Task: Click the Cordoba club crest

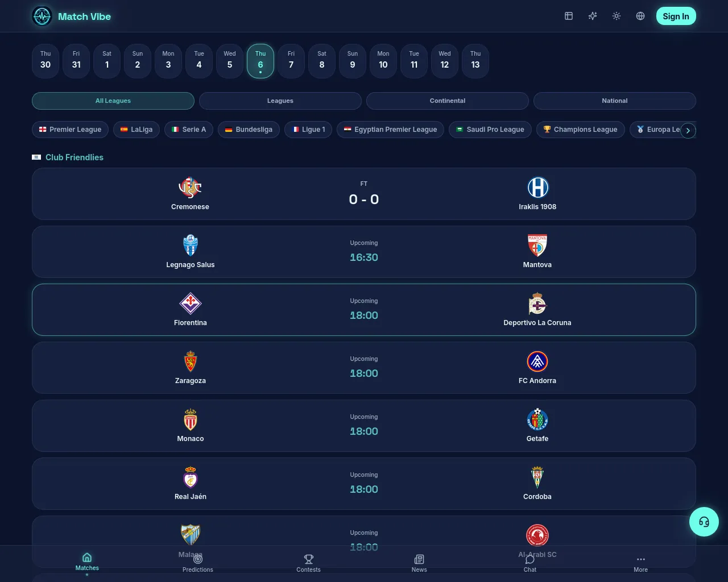Action: pos(537,477)
